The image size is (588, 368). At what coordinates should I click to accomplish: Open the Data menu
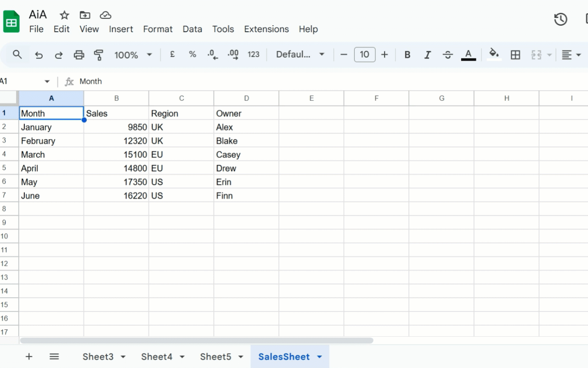(x=192, y=29)
